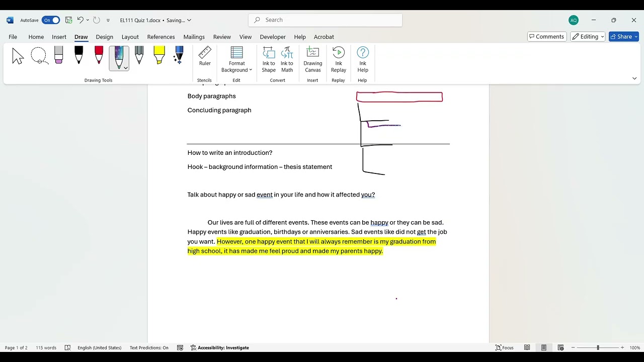The width and height of the screenshot is (644, 362).
Task: Click Page 1 of 2 indicator
Action: click(x=16, y=348)
